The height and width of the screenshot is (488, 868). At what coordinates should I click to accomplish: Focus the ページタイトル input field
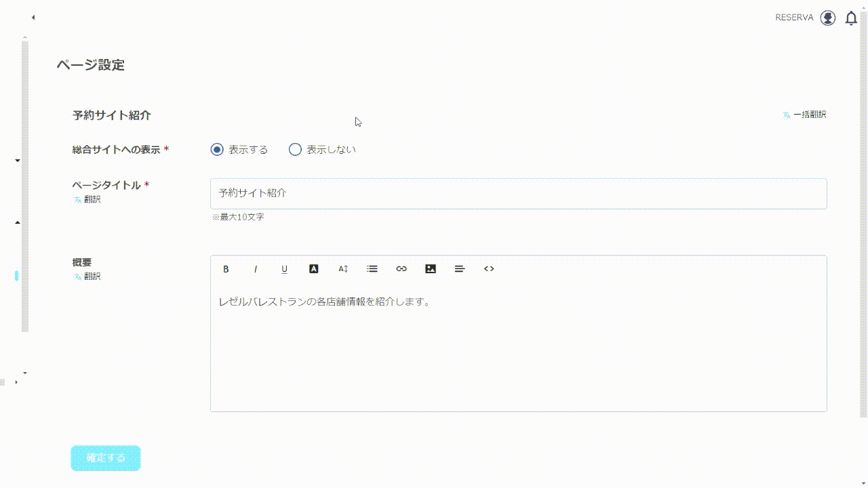pyautogui.click(x=519, y=194)
